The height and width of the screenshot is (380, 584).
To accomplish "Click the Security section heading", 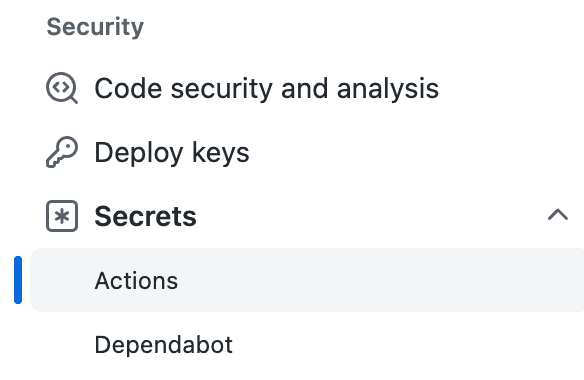I will pyautogui.click(x=95, y=27).
